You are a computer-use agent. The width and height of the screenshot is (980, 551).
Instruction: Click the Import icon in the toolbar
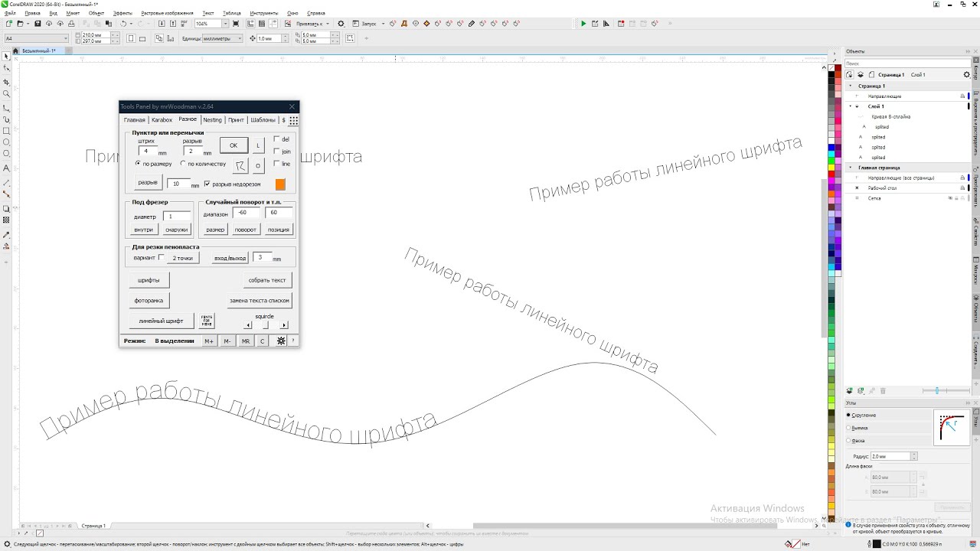pyautogui.click(x=162, y=24)
